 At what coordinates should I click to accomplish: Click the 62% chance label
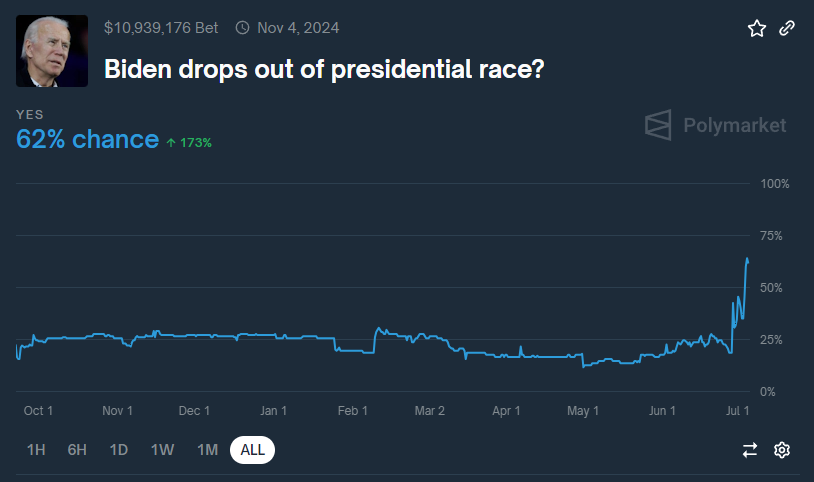(x=87, y=139)
